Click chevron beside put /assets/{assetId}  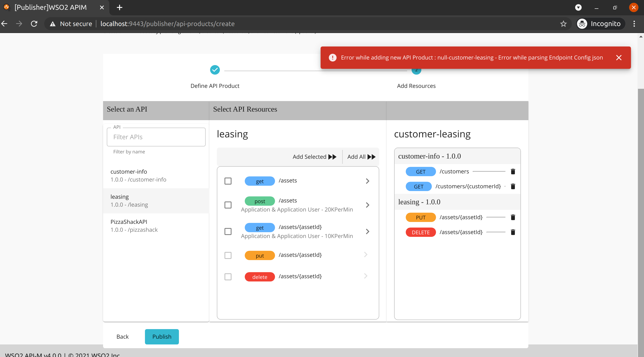366,255
